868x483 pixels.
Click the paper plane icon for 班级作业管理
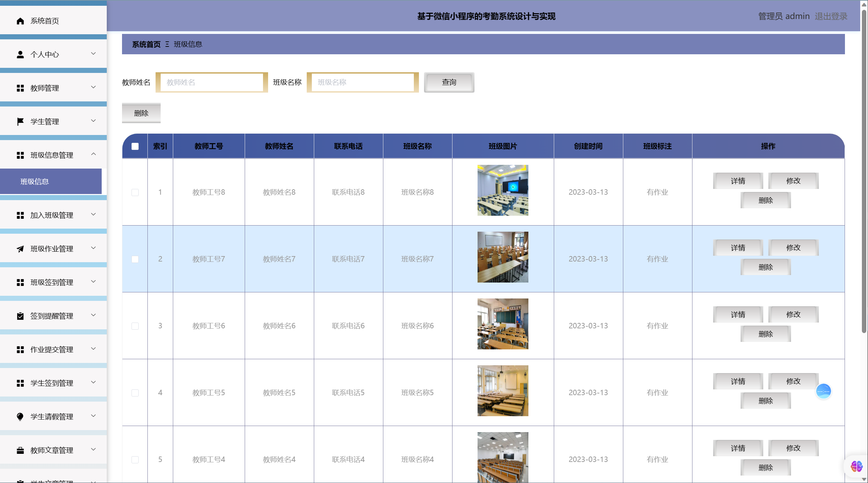20,249
